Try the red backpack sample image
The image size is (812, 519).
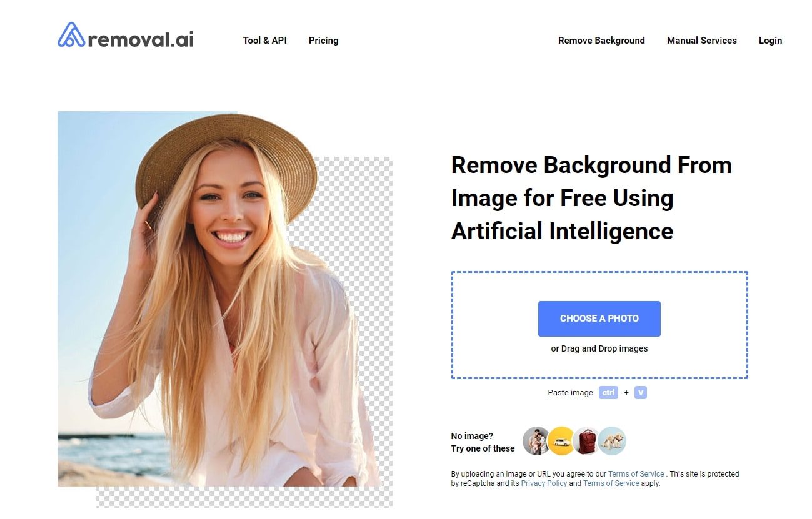(x=586, y=441)
